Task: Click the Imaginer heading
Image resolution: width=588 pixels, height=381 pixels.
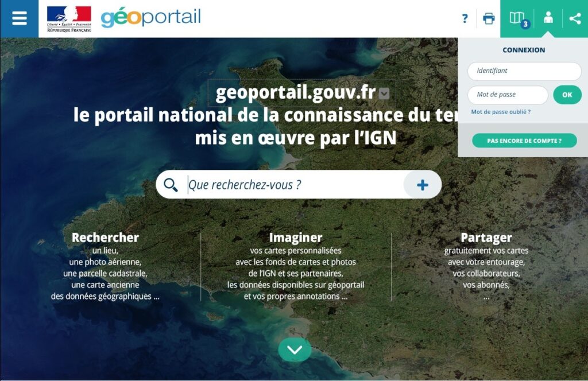Action: point(296,238)
